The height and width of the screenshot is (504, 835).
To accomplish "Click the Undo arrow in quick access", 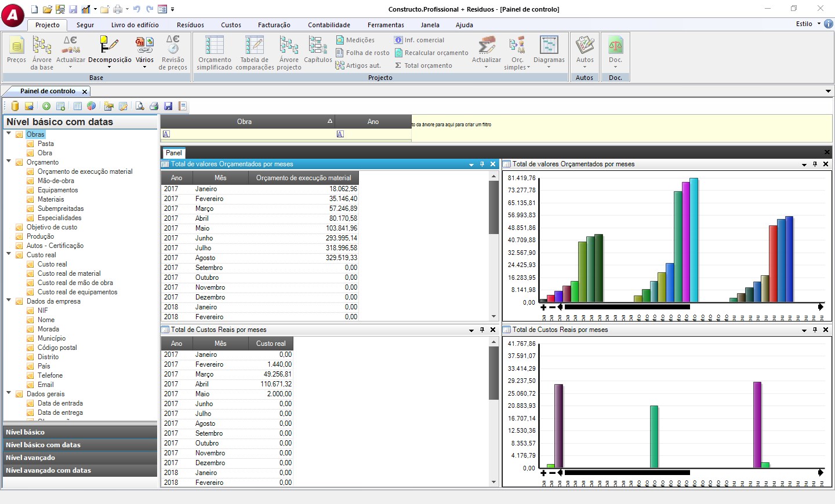I will click(x=137, y=9).
